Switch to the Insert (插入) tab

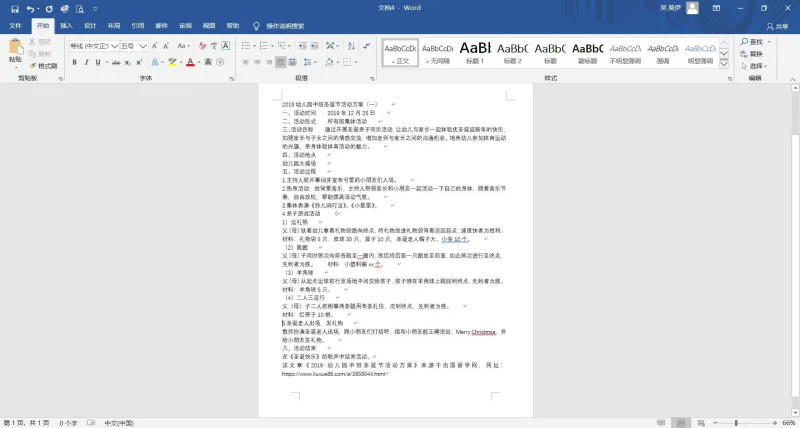point(66,26)
